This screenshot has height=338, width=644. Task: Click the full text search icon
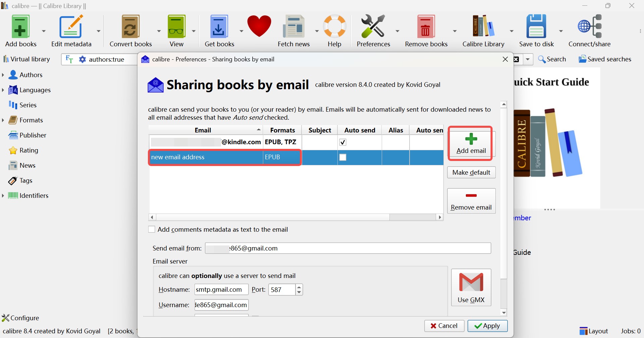pos(69,59)
